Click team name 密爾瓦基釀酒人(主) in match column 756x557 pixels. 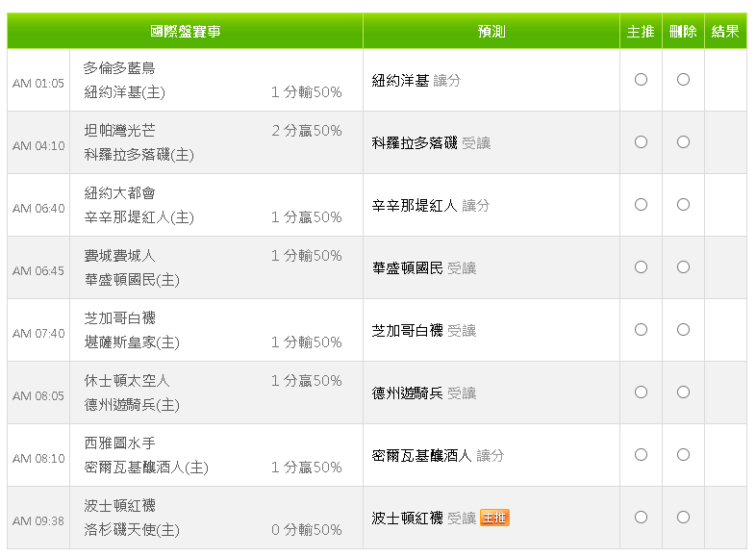(x=146, y=468)
